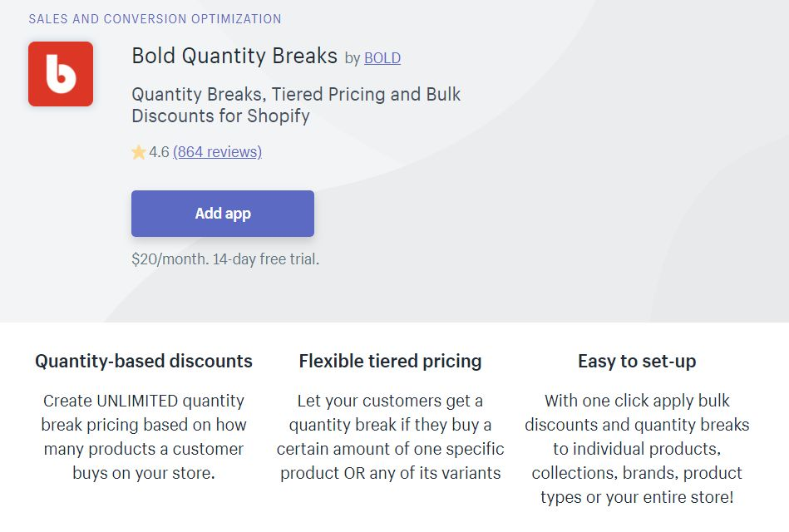Image resolution: width=789 pixels, height=532 pixels.
Task: Click the tagline mentioning Bulk Discounts for Shopify
Action: (x=296, y=106)
